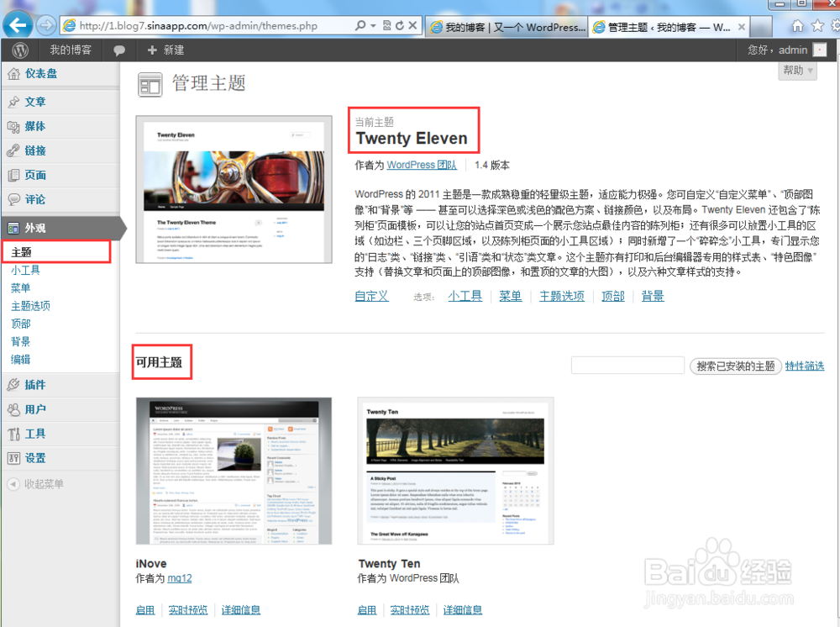Click the admin user avatar icon
The image size is (840, 627).
coord(819,50)
